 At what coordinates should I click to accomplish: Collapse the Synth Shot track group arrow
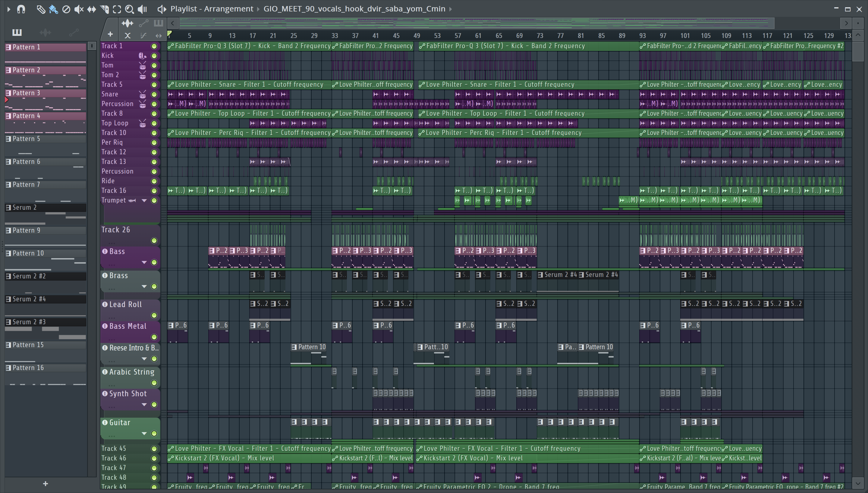click(144, 405)
